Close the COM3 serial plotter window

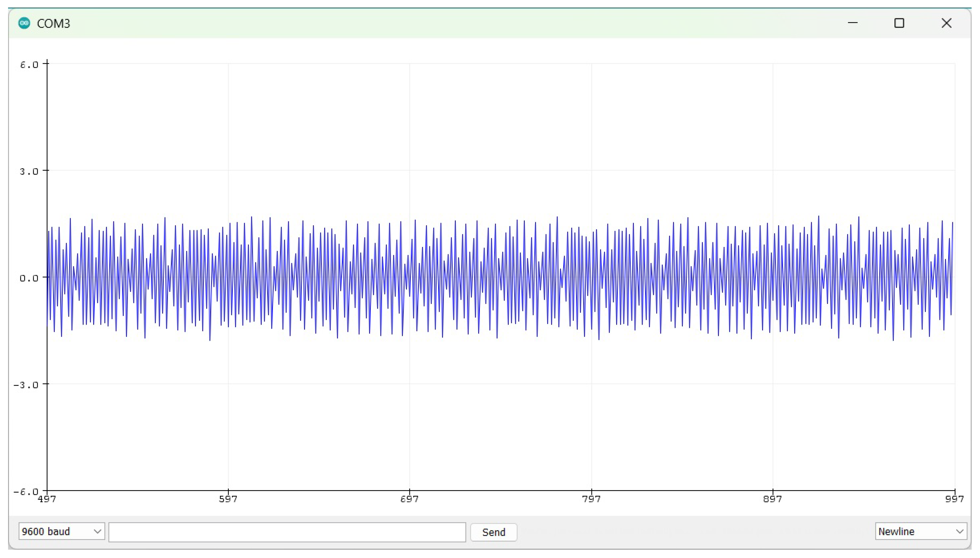point(946,23)
